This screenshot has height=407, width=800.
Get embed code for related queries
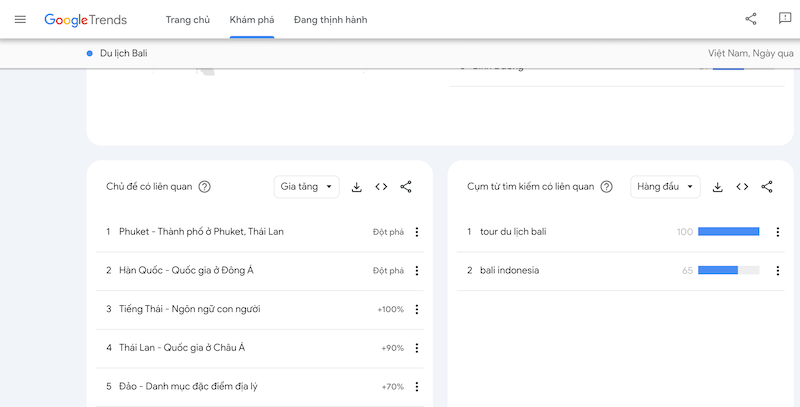pos(742,187)
